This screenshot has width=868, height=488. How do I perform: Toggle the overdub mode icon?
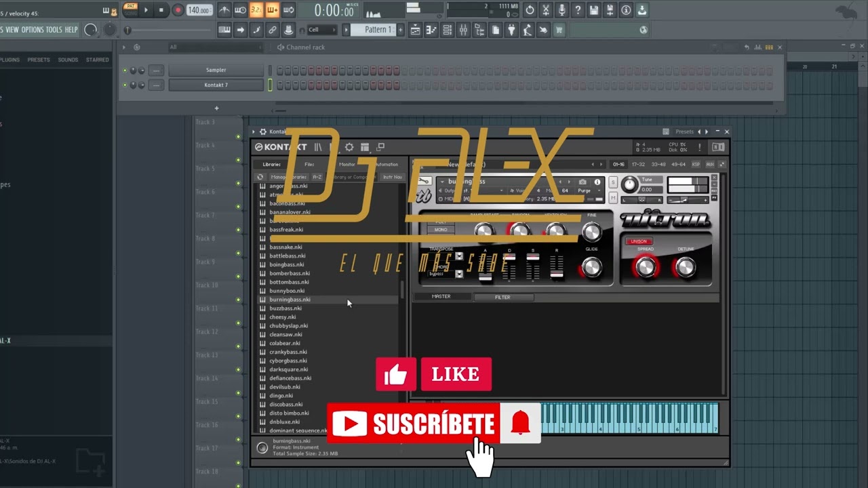click(x=273, y=9)
